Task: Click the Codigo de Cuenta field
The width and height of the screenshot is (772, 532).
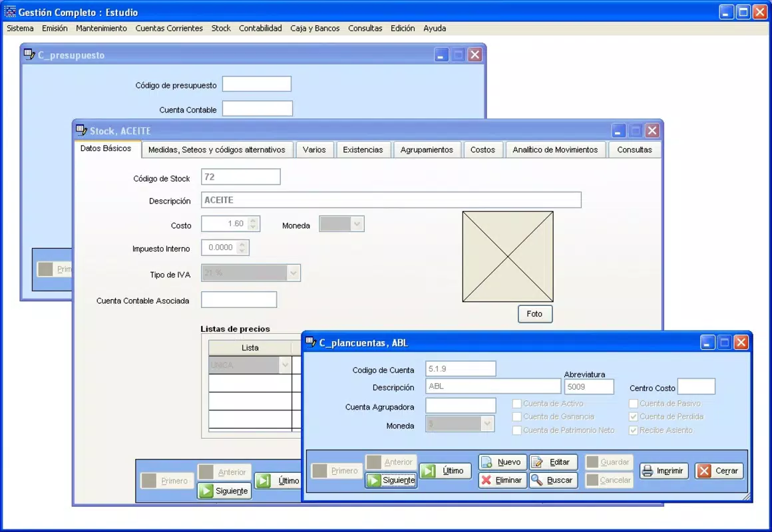Action: 461,368
